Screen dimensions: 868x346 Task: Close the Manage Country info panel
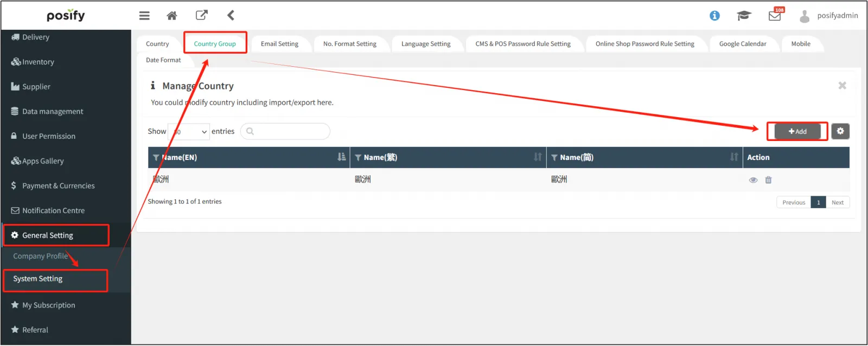coord(842,86)
